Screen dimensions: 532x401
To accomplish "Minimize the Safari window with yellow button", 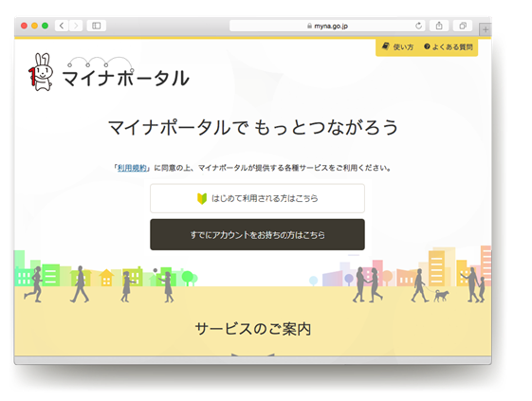I will point(34,26).
